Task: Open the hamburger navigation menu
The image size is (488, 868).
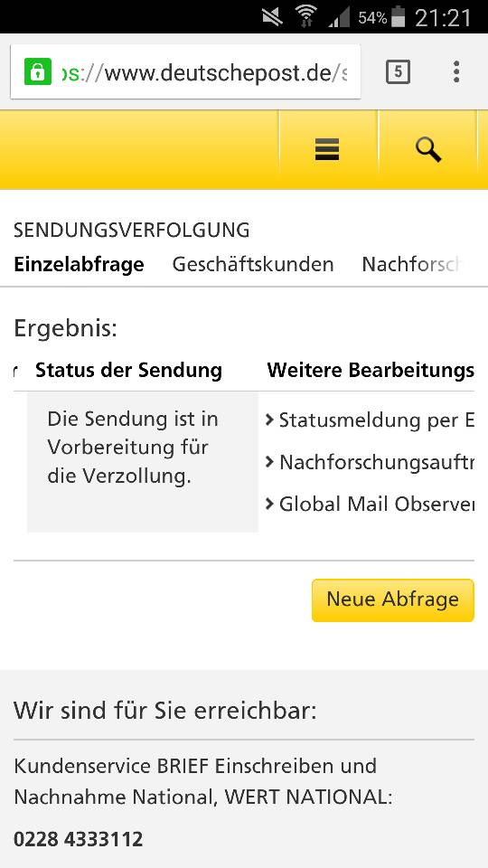Action: tap(327, 149)
